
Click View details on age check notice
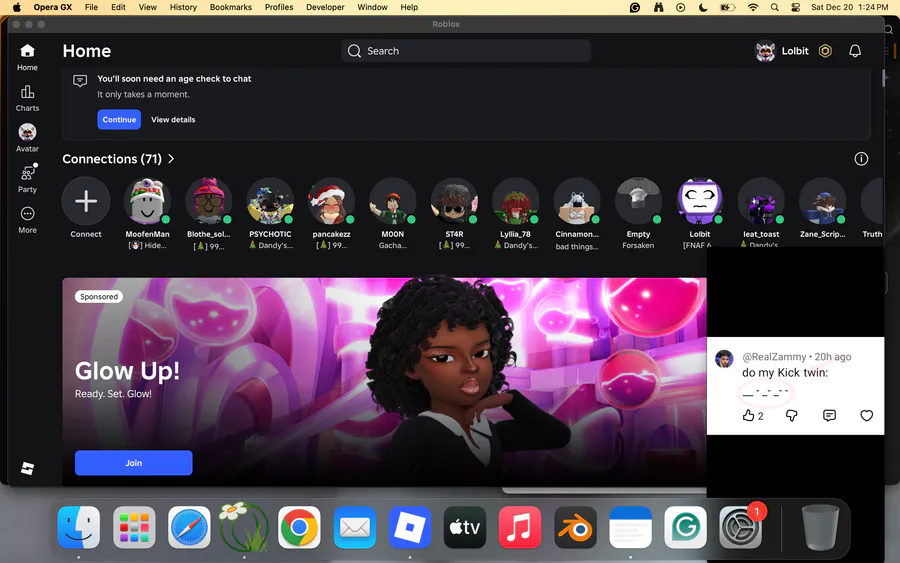click(173, 119)
